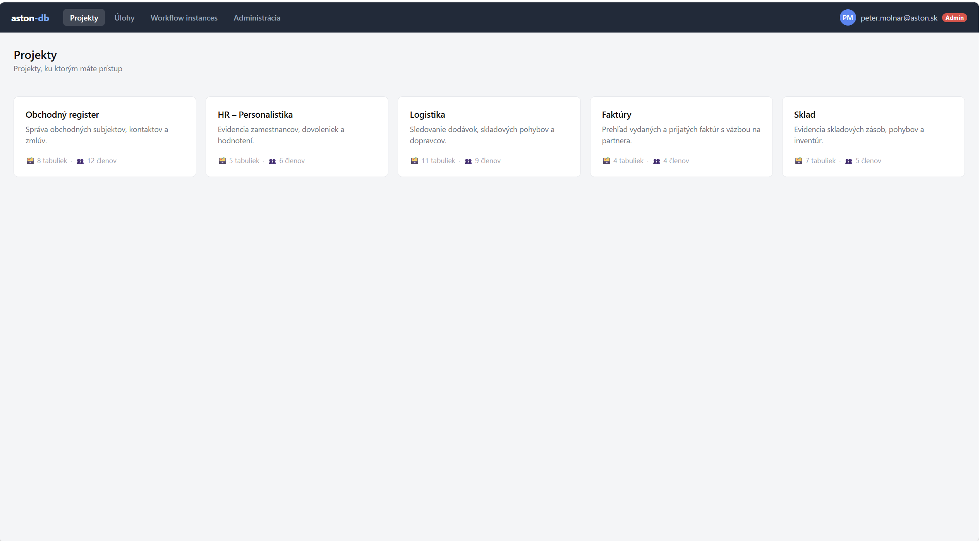Open the Logistika project card
This screenshot has height=541, width=980.
489,137
